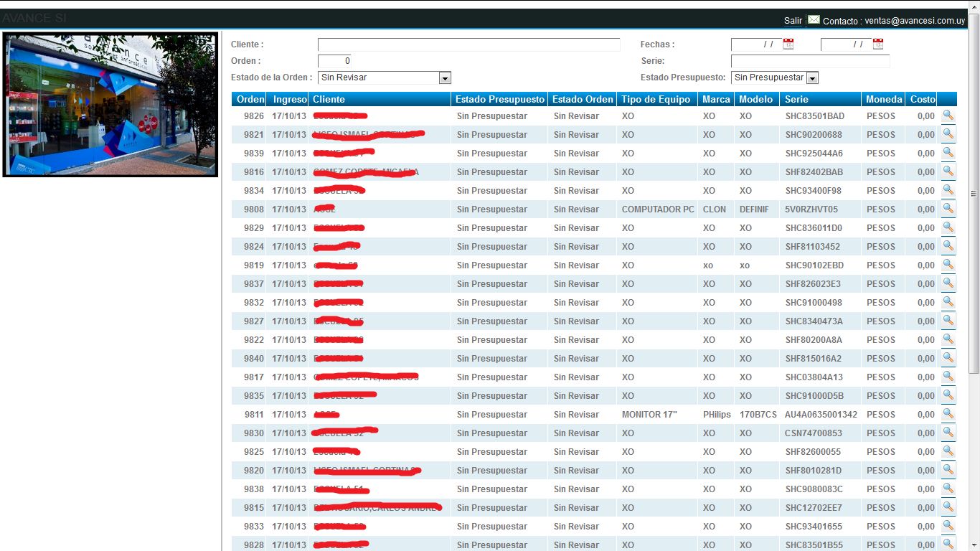Expand the Estado de la Orden dropdown
This screenshot has width=980, height=551.
(x=445, y=77)
